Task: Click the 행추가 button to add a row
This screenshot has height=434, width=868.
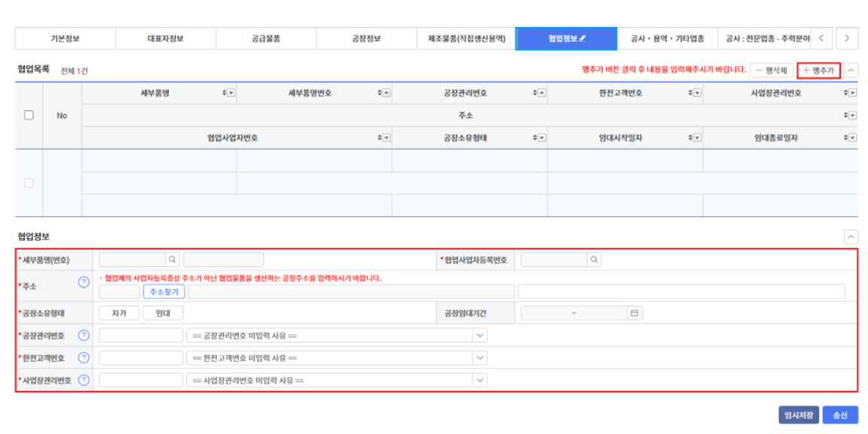Action: pos(818,69)
